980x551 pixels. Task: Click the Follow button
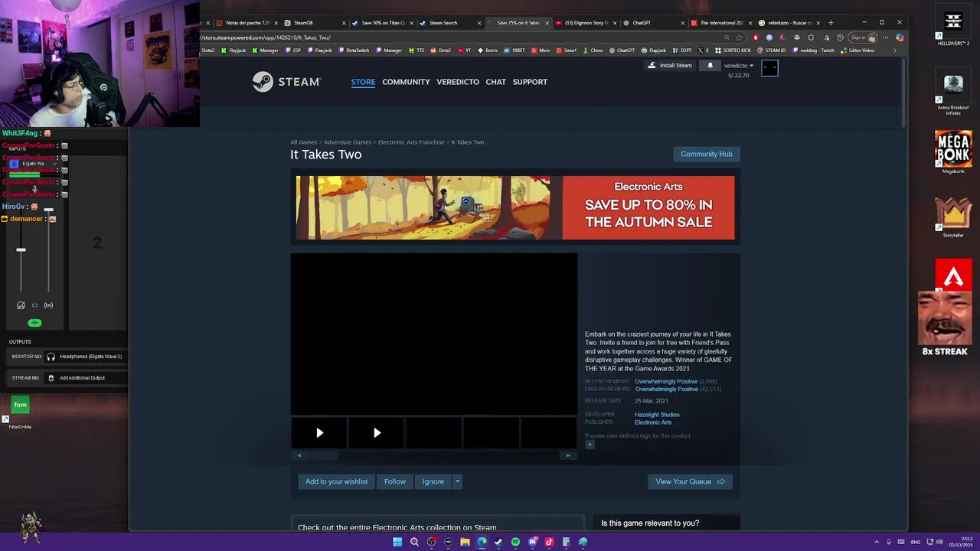pos(395,481)
